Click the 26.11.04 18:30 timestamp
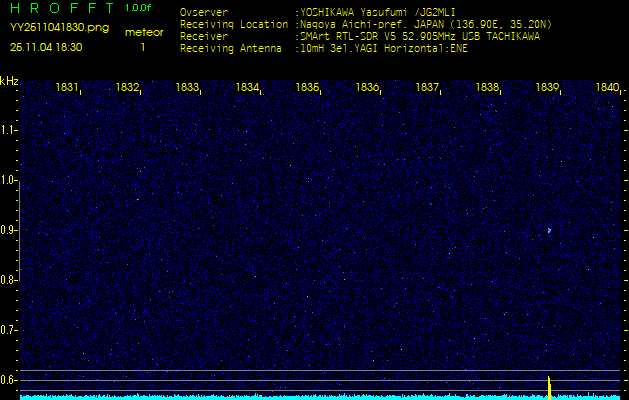This screenshot has height=400, width=629. coord(46,47)
